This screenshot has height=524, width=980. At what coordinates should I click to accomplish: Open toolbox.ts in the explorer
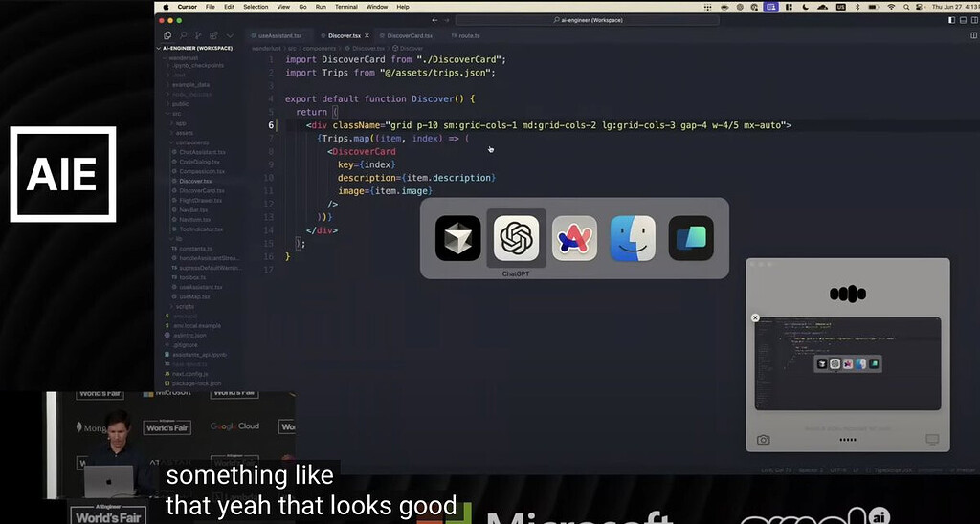[x=192, y=277]
